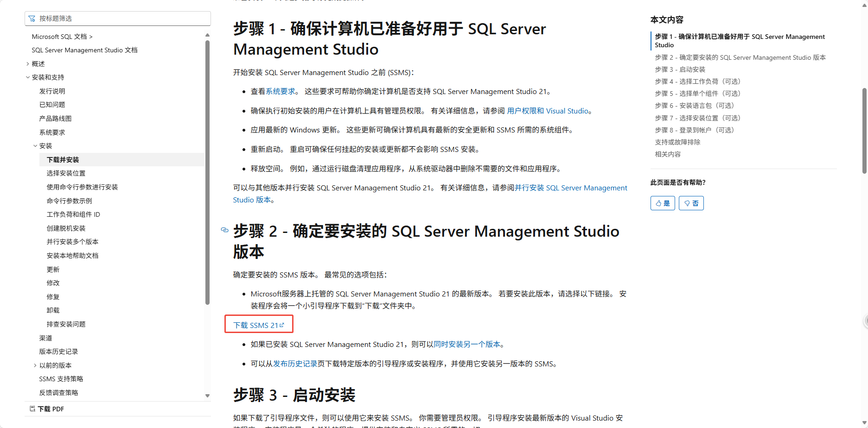Expand the 概述 section in the sidebar

[x=28, y=63]
